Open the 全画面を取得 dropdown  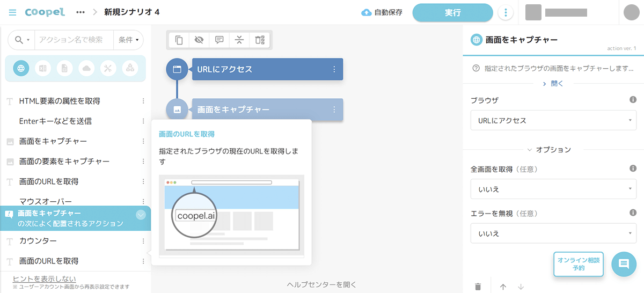click(553, 189)
